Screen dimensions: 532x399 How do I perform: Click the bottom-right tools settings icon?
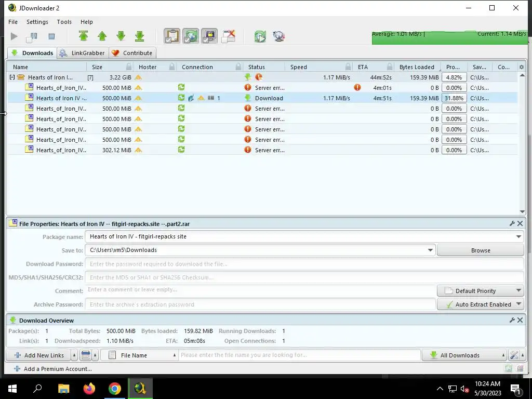(x=514, y=355)
